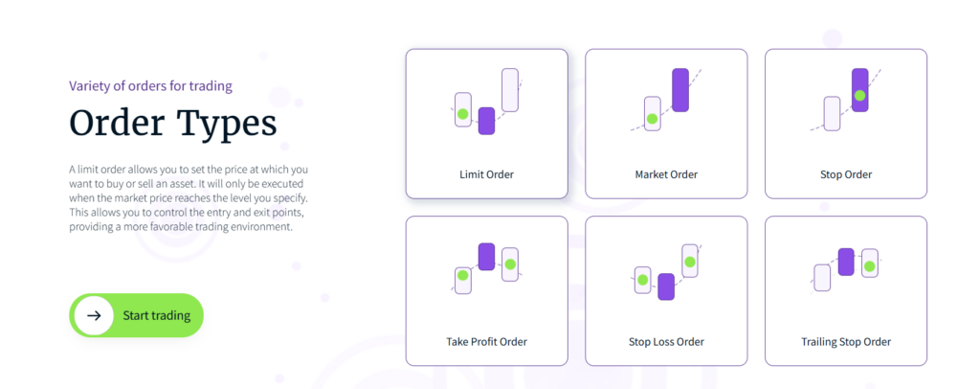The height and width of the screenshot is (389, 980).
Task: Switch to the Stop Loss Order label
Action: pos(666,341)
